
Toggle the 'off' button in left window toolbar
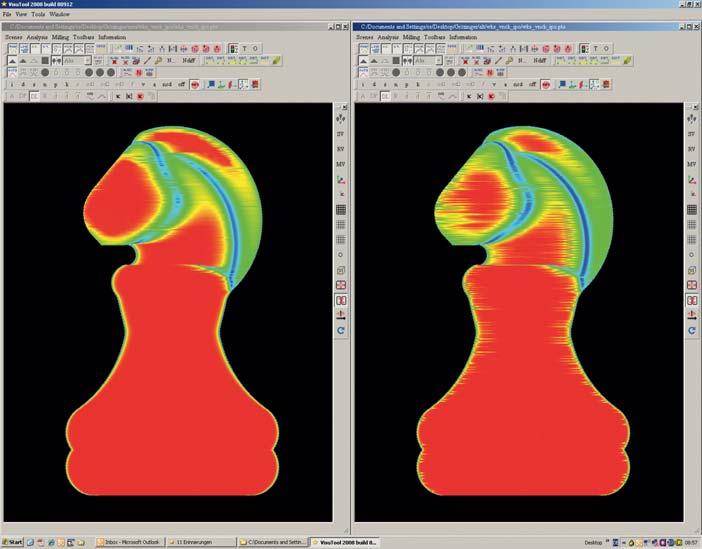[x=181, y=84]
